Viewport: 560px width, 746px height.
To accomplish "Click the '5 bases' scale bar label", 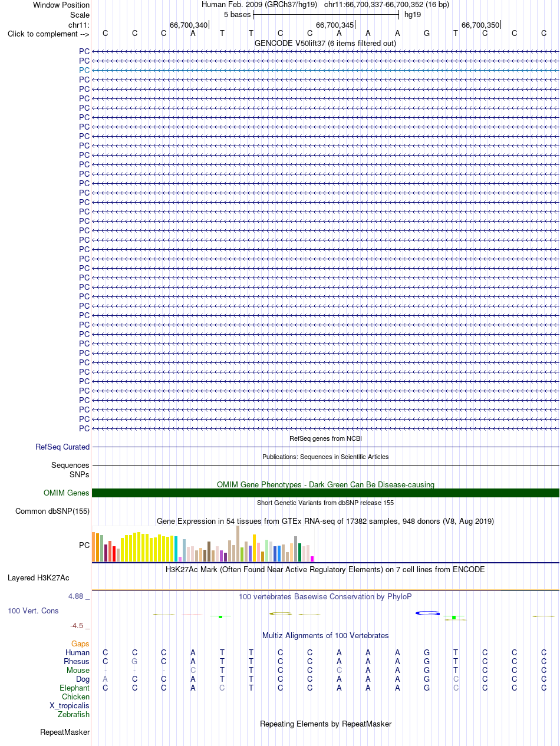I will pos(237,14).
